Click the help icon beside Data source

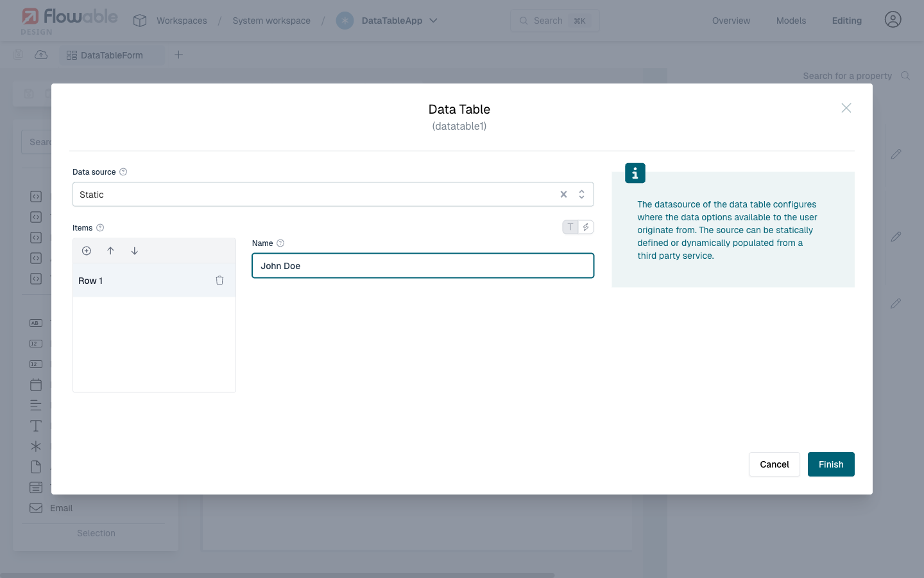click(x=123, y=172)
